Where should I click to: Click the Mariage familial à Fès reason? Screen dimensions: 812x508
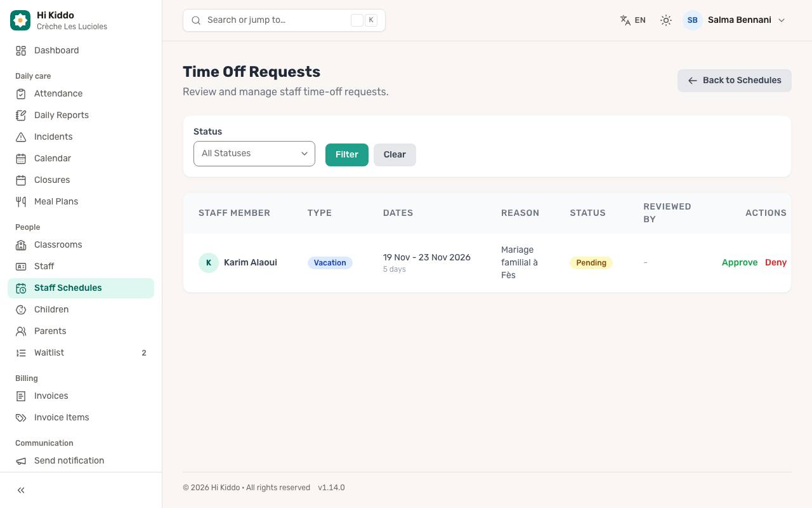520,262
